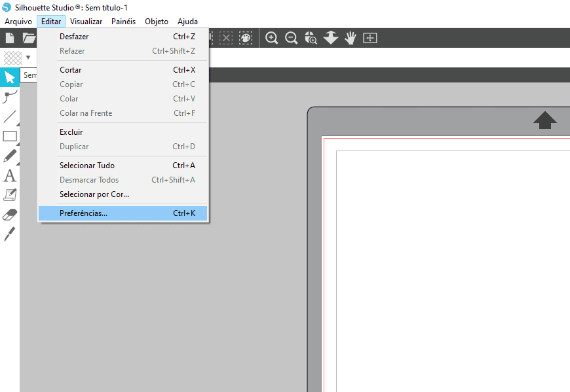This screenshot has width=570, height=392.
Task: Open the Visualizar menu
Action: (86, 22)
